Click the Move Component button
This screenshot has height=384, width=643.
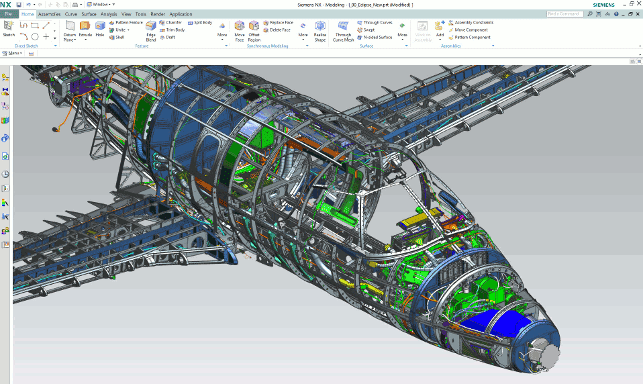coord(468,30)
